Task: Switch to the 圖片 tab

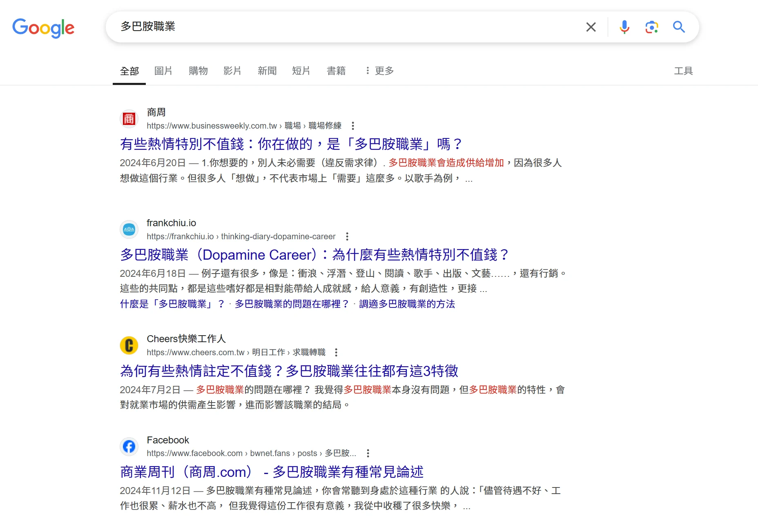Action: (x=163, y=71)
